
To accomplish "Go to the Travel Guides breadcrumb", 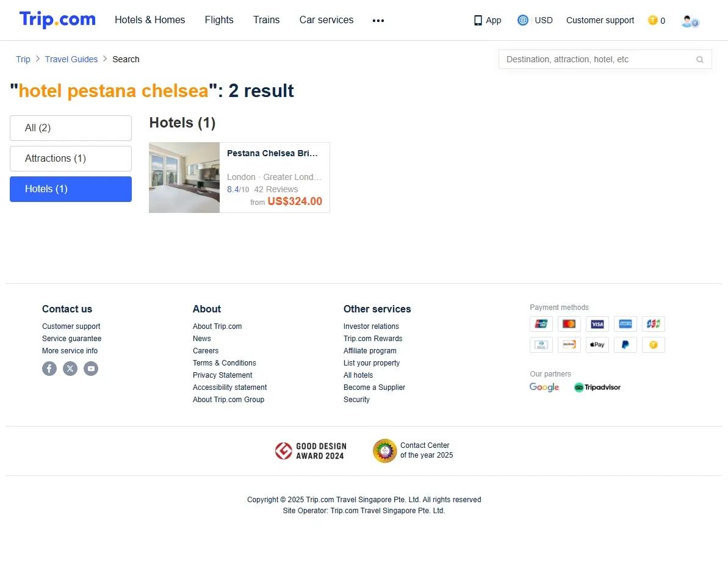I will [71, 59].
